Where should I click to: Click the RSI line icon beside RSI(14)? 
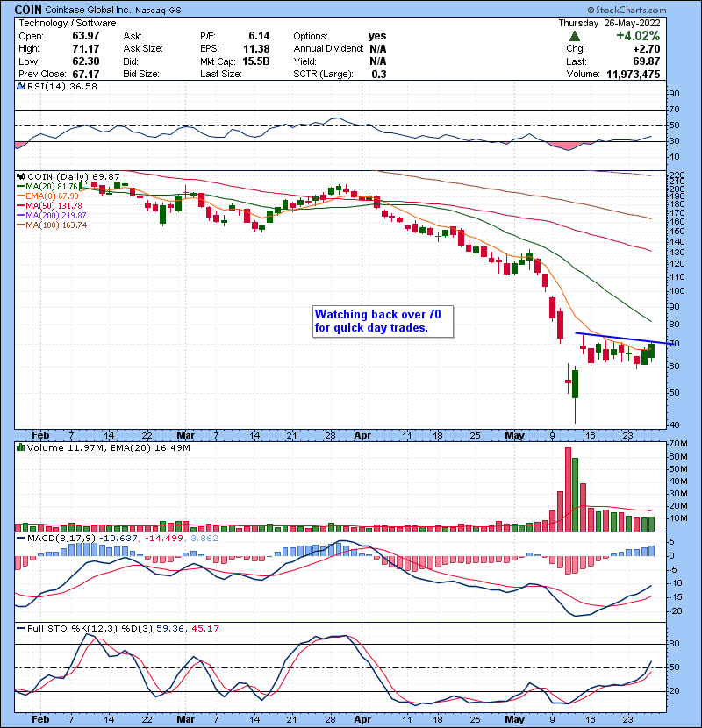(20, 86)
